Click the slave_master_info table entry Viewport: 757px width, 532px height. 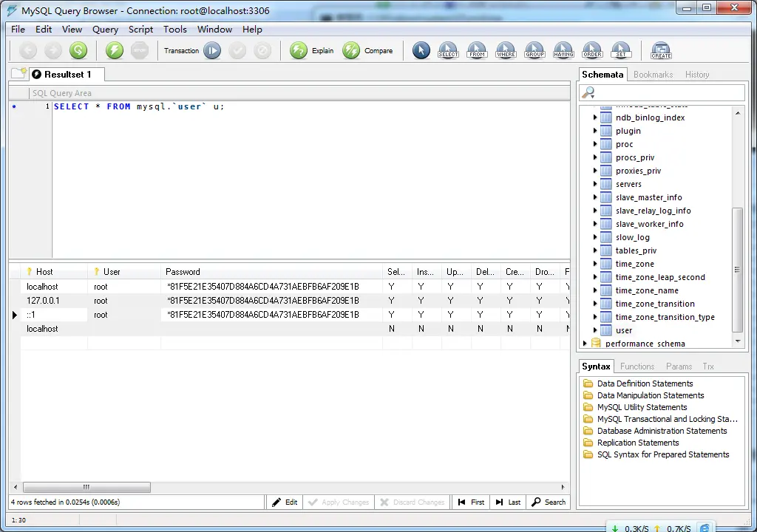(648, 197)
